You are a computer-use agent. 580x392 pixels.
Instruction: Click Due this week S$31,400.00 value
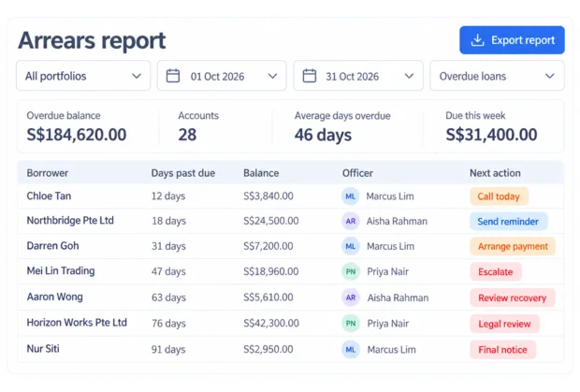(x=491, y=135)
